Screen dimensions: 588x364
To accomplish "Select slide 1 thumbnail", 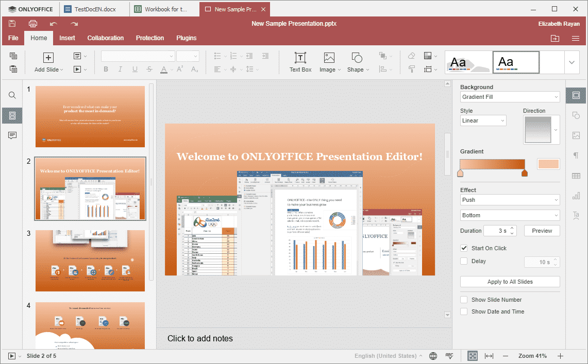I will pyautogui.click(x=90, y=116).
